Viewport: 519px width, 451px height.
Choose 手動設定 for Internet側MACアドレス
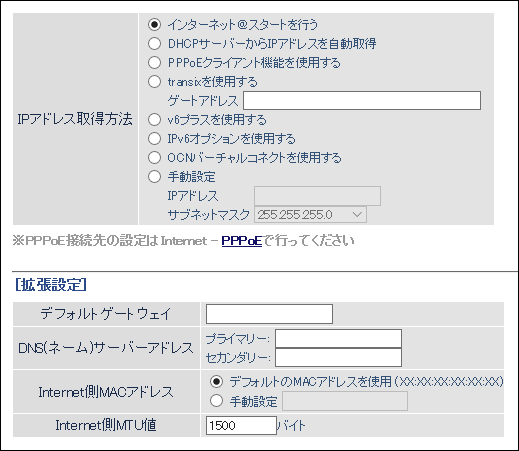click(216, 401)
